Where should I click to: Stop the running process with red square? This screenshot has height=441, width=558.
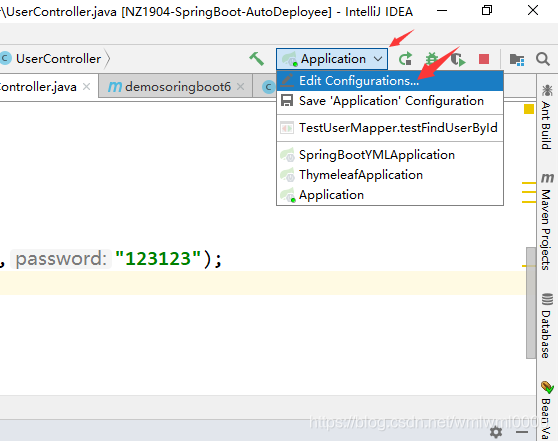click(x=484, y=59)
